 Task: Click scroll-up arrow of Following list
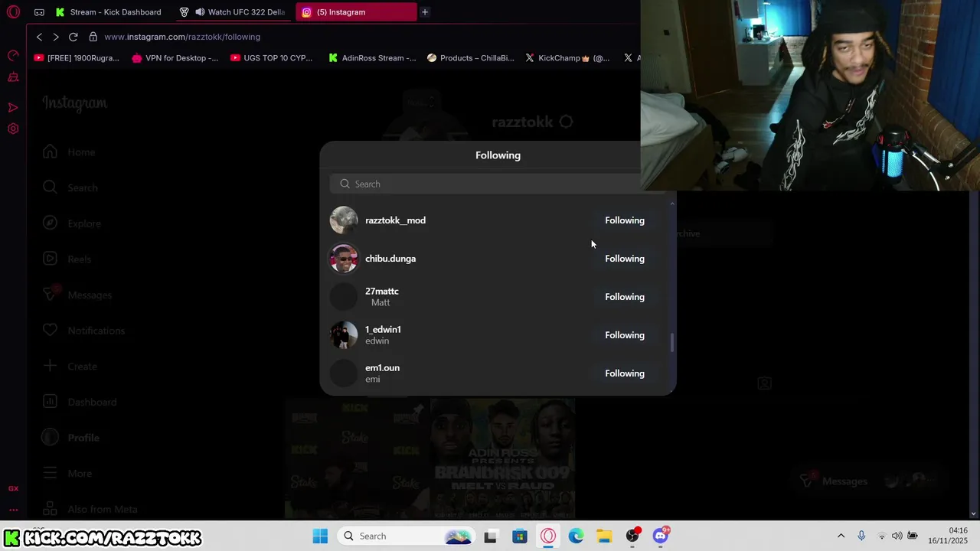coord(672,204)
